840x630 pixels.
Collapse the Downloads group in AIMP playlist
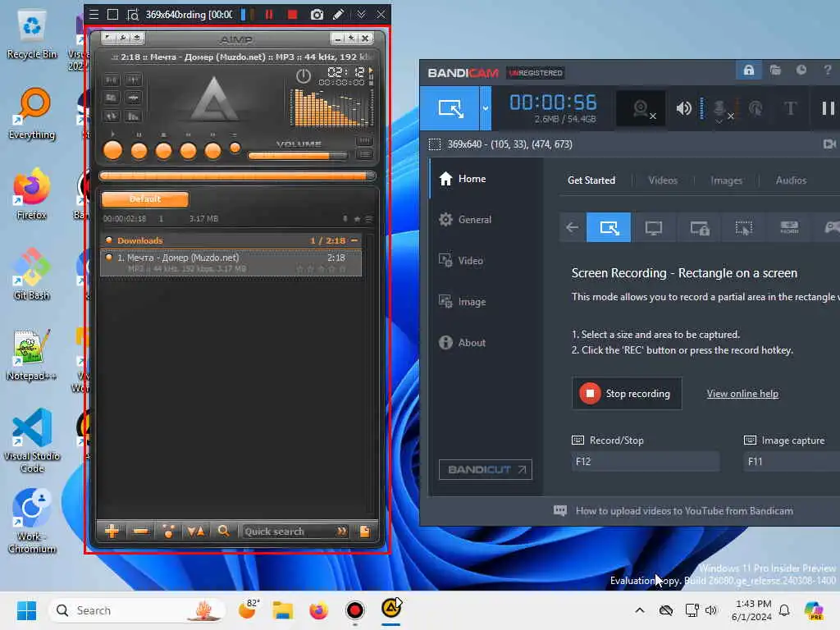(354, 240)
